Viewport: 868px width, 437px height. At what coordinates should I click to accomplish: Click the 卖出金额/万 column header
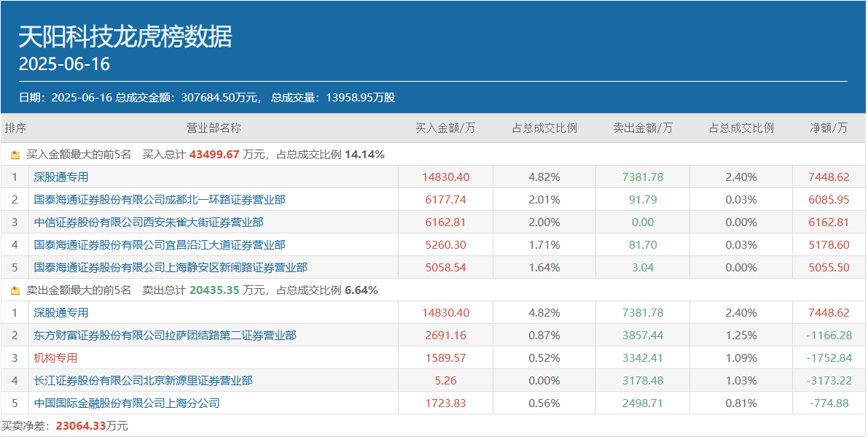pos(643,128)
